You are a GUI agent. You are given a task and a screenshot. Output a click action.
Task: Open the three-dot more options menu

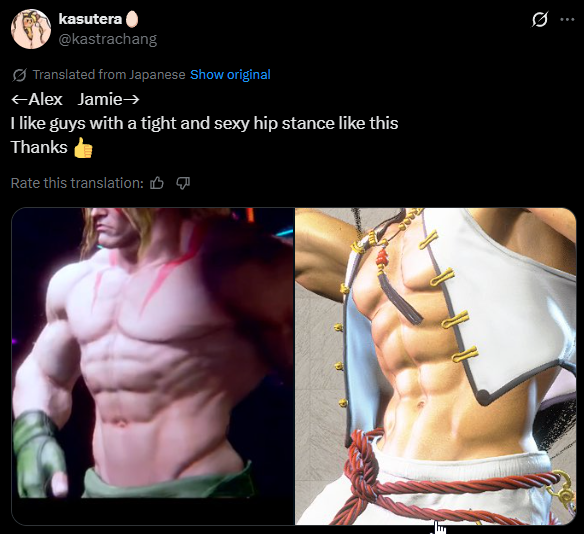pos(567,19)
